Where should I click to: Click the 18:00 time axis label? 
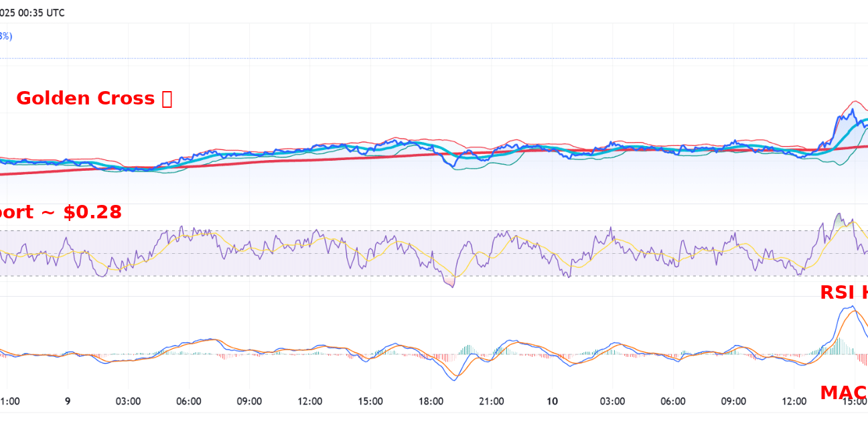coord(431,401)
